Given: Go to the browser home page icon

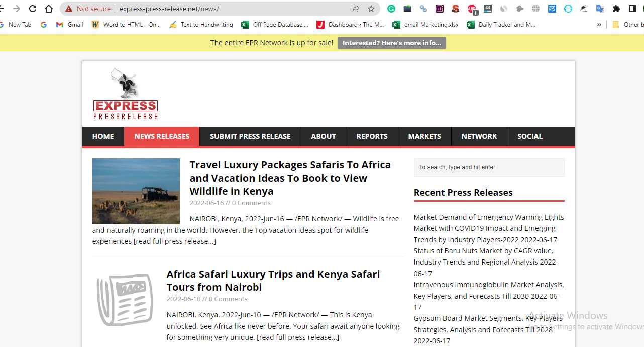Looking at the screenshot, I should click(x=49, y=9).
